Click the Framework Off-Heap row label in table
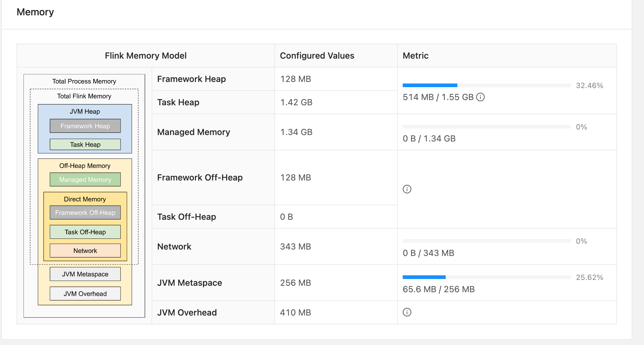The image size is (644, 345). coord(200,177)
